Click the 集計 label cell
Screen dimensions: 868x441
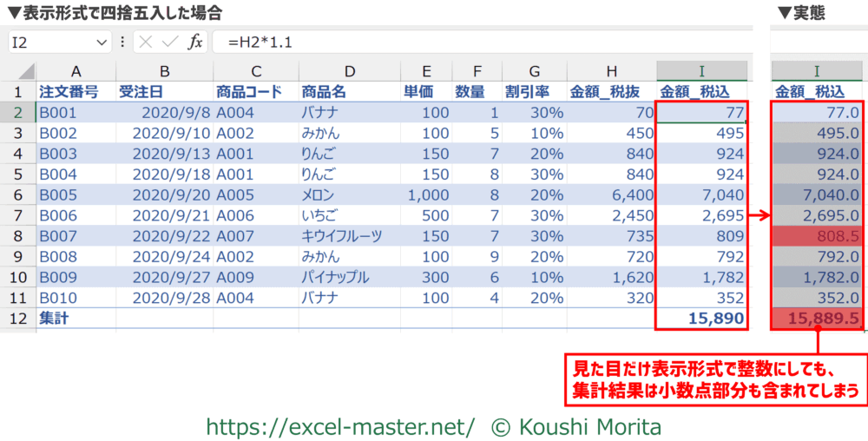(x=76, y=318)
